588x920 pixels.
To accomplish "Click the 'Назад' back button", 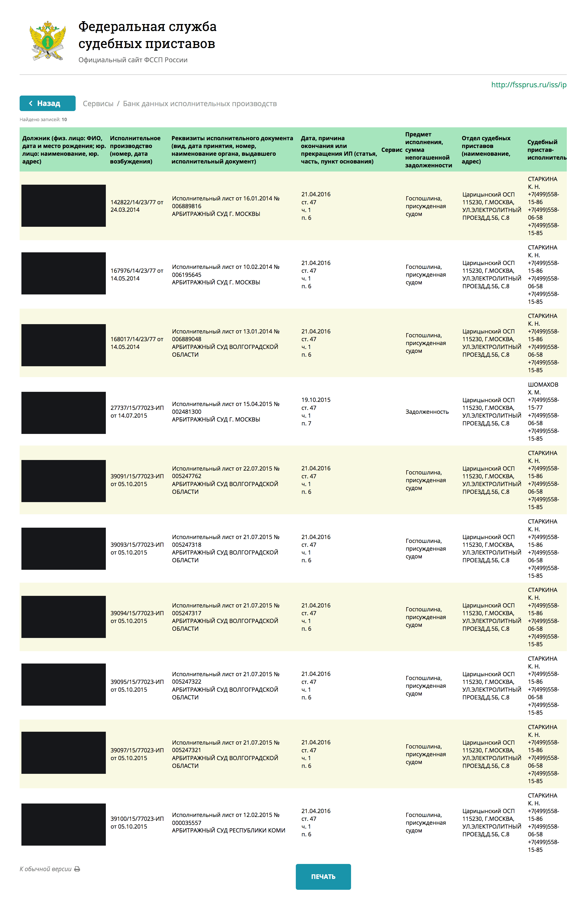I will [47, 103].
